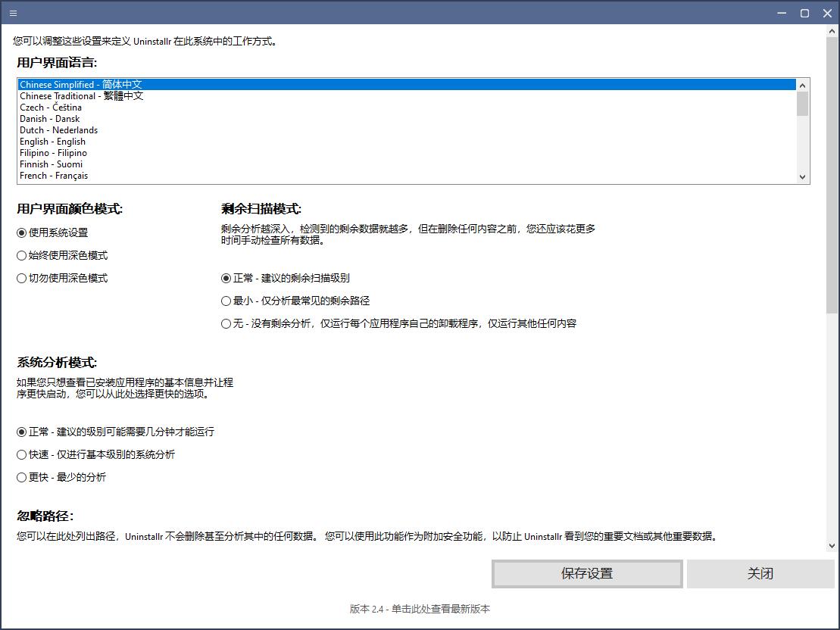Click the 保存设置 button

coord(587,574)
